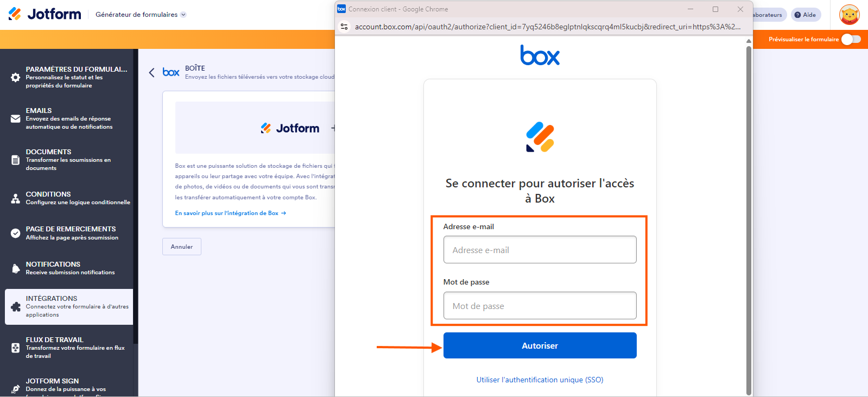Go to EMAILS settings section

coord(69,118)
